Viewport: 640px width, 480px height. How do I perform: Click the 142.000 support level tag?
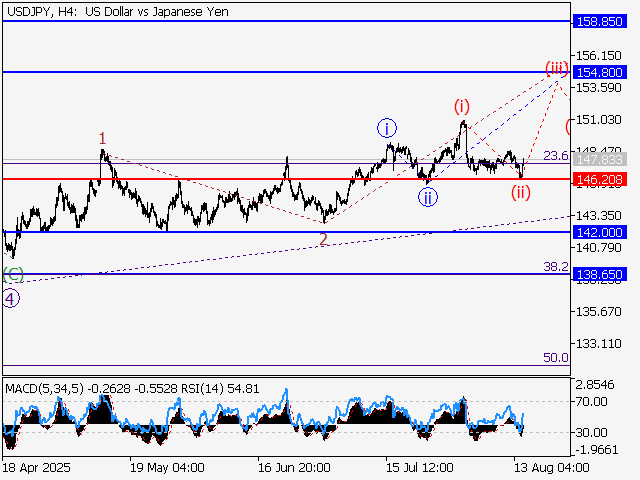pyautogui.click(x=600, y=232)
